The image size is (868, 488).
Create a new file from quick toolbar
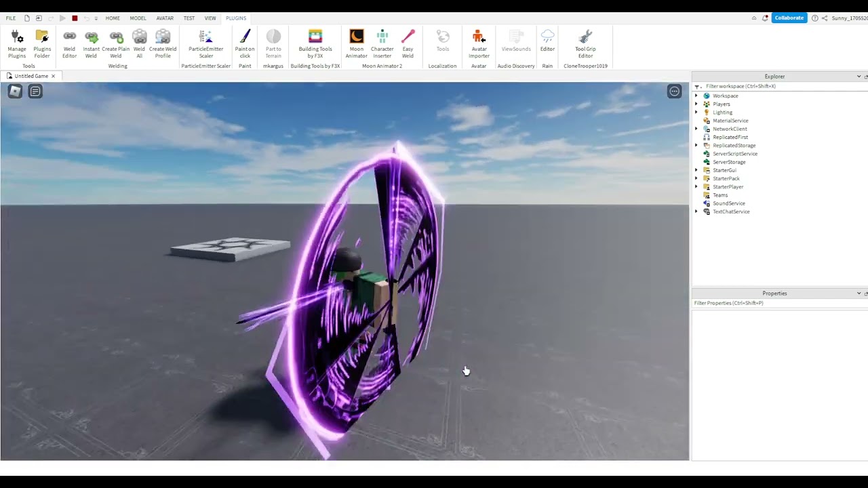(x=26, y=18)
